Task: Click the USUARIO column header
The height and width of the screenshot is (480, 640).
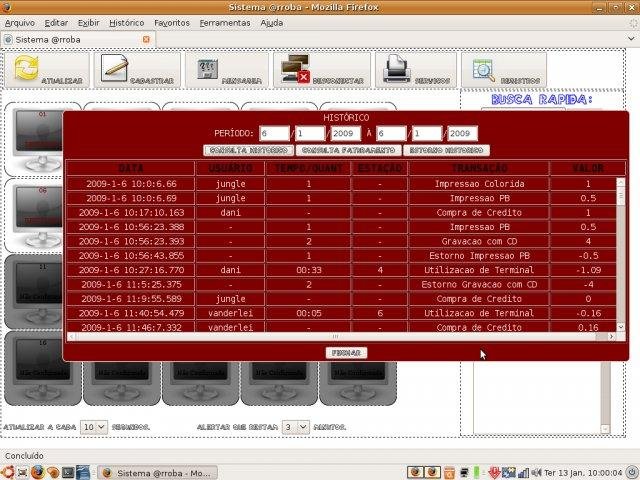Action: (231, 168)
